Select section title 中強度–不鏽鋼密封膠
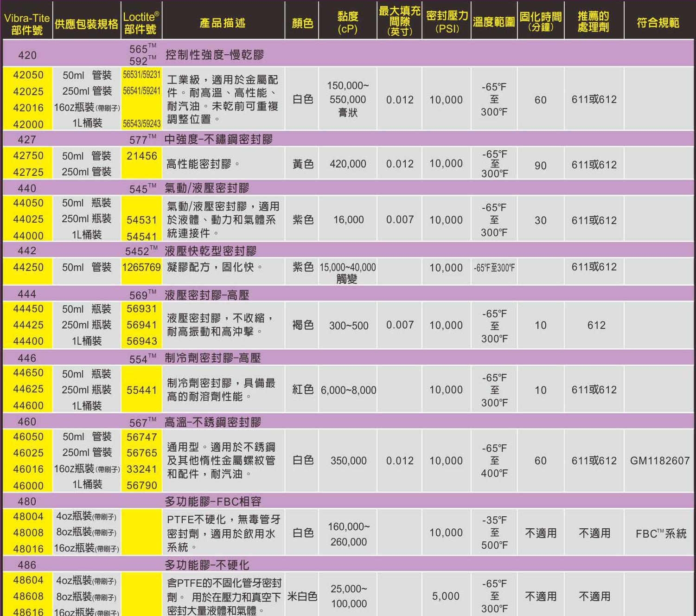 coord(218,139)
